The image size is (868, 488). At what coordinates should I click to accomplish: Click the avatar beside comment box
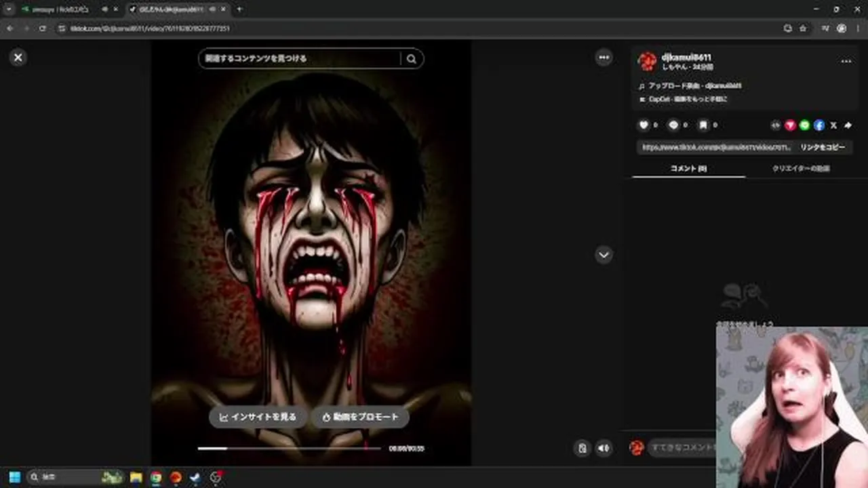coord(636,447)
